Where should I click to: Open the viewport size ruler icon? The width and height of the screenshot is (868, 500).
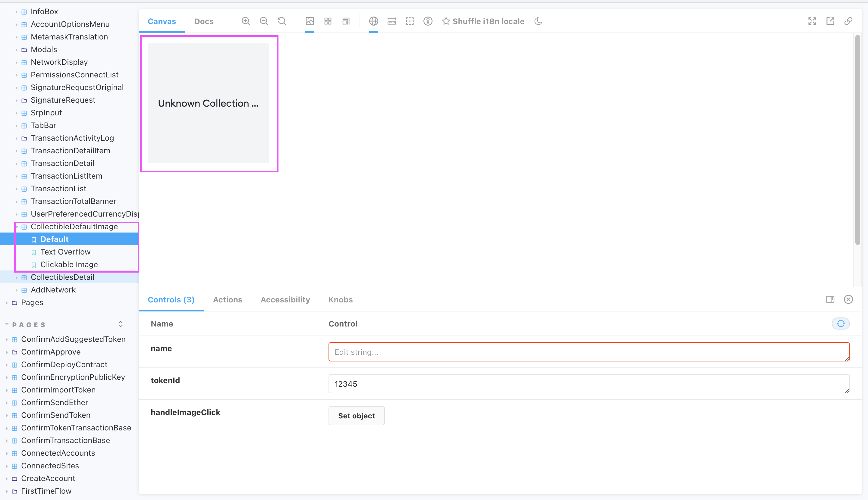coord(392,21)
